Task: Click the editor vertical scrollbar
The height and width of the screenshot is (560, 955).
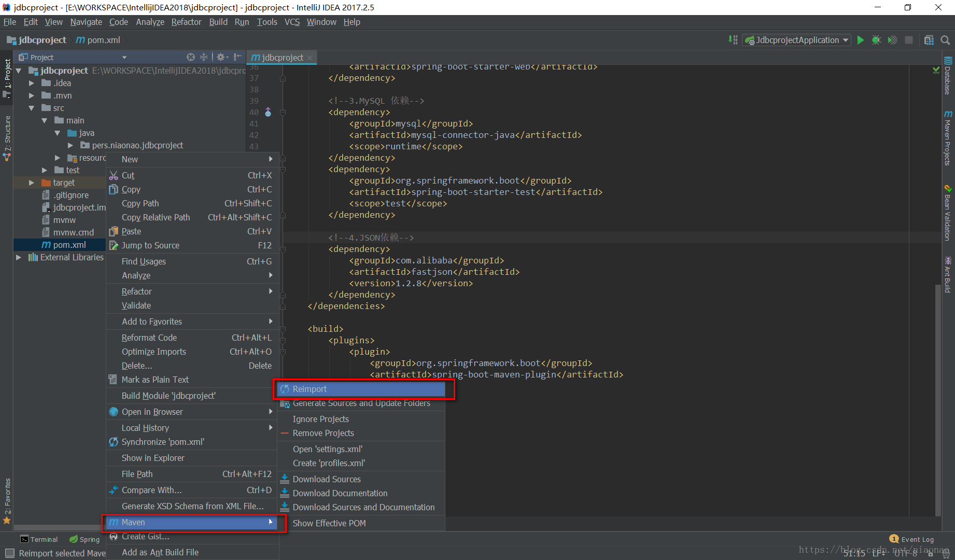Action: [938, 400]
